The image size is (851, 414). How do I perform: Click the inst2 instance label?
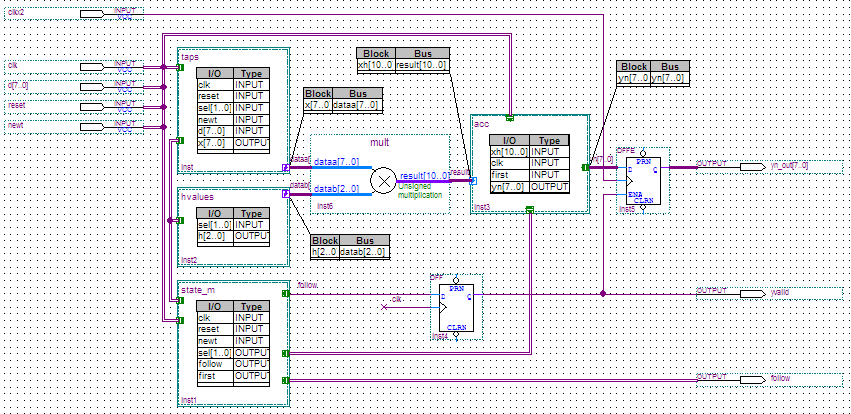click(x=189, y=260)
